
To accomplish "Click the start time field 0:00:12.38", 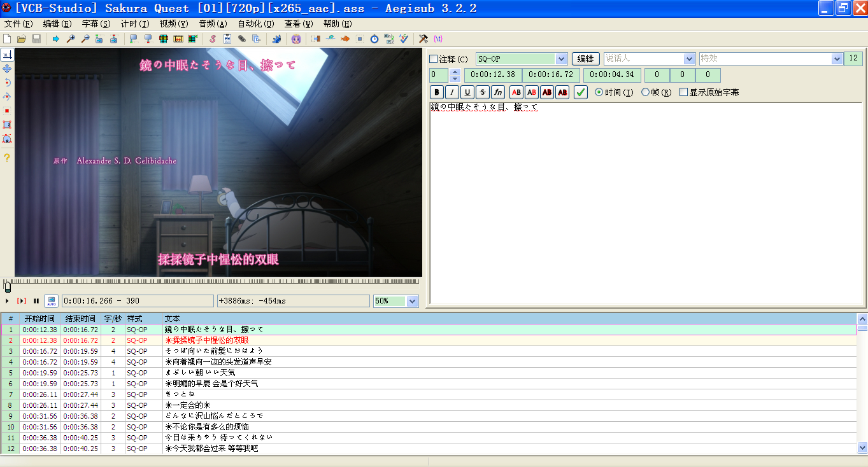I will pos(493,74).
